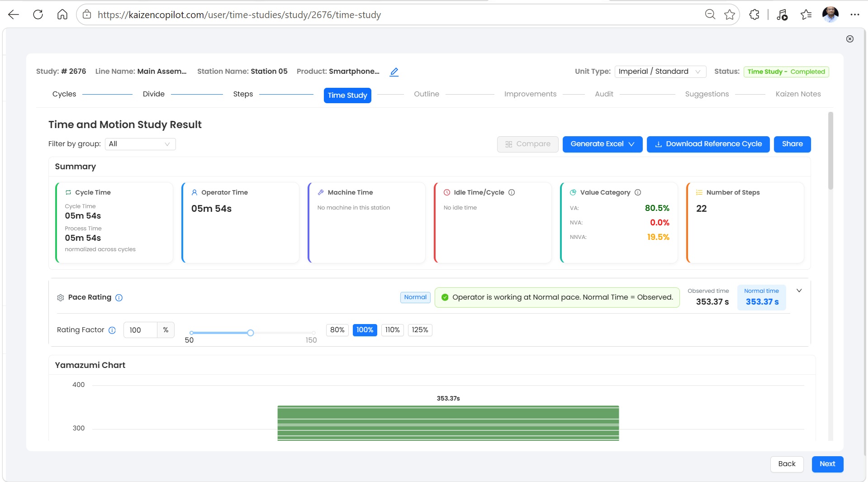The width and height of the screenshot is (868, 482).
Task: Expand the Generate Excel dropdown
Action: coord(602,144)
